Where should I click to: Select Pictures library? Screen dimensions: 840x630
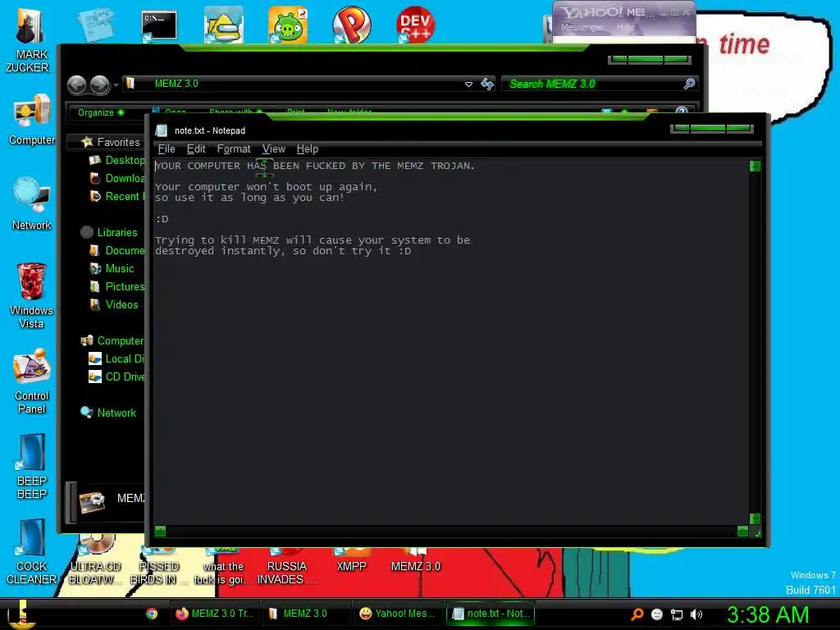[118, 286]
